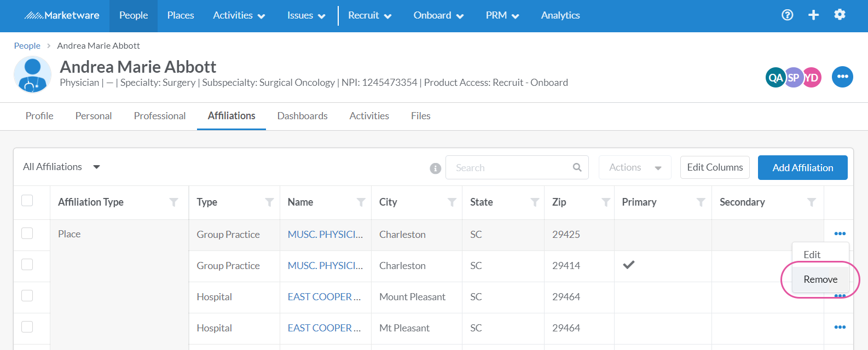Viewport: 868px width, 350px height.
Task: Expand the Onboard nav dropdown
Action: [439, 15]
